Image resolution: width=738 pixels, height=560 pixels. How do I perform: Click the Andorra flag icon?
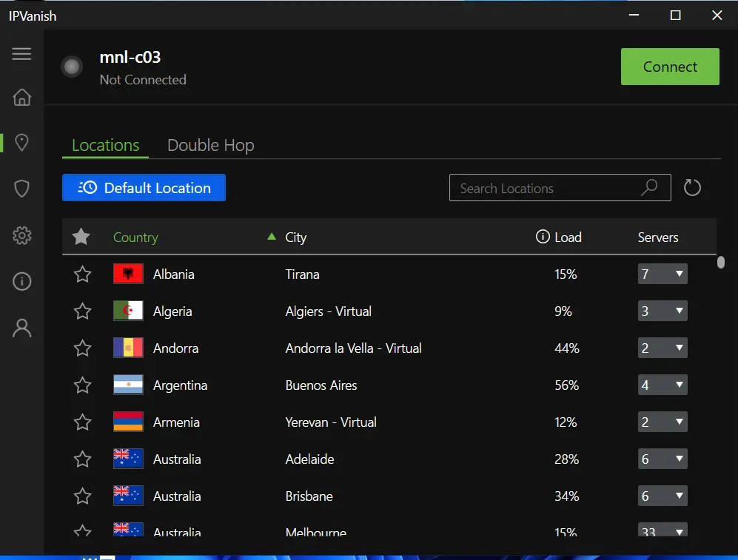(128, 348)
